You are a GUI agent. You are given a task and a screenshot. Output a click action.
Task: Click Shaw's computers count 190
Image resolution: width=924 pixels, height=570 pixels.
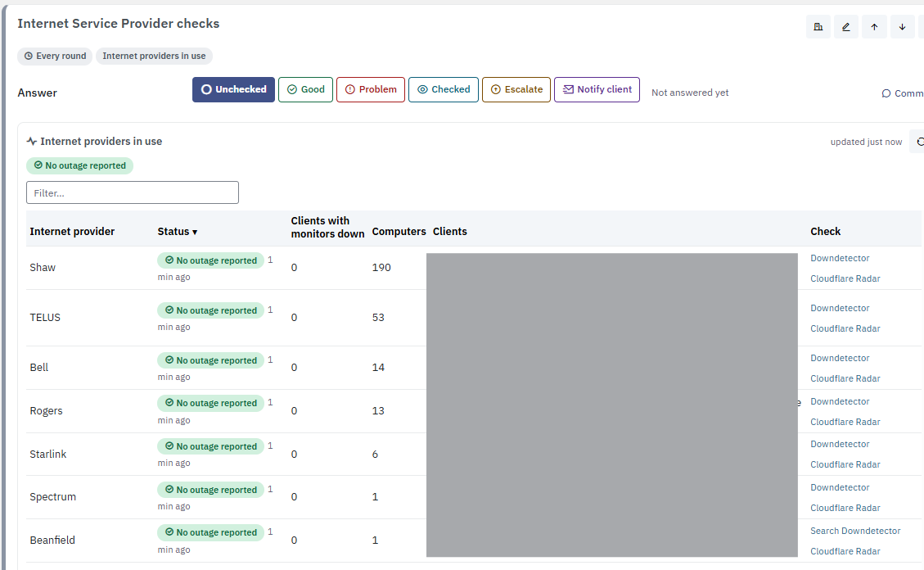381,268
